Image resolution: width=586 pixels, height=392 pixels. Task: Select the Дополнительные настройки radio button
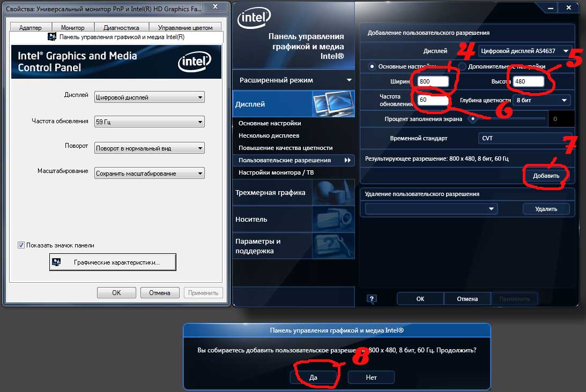point(461,66)
